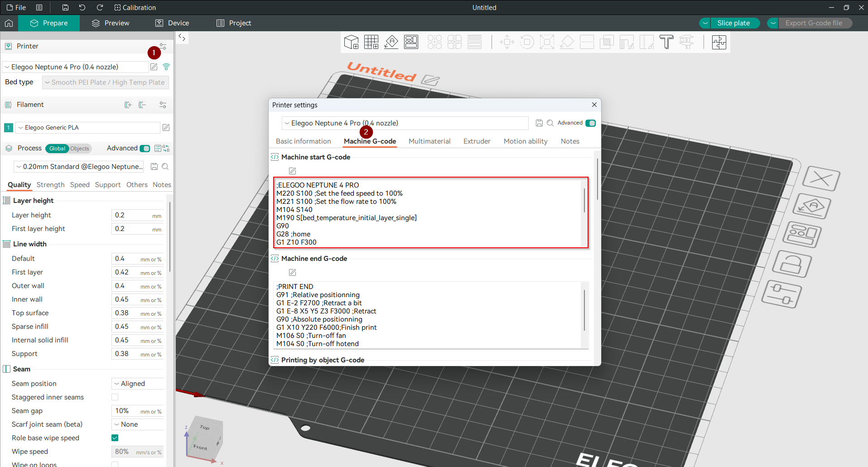
Task: Click the Redo arrow in title bar
Action: [100, 7]
